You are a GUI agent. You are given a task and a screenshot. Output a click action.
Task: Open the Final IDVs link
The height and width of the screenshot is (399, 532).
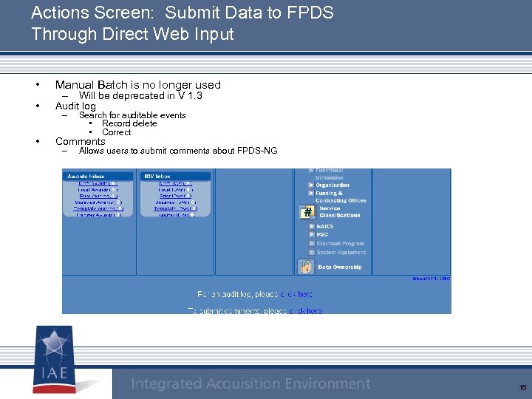coord(175,190)
